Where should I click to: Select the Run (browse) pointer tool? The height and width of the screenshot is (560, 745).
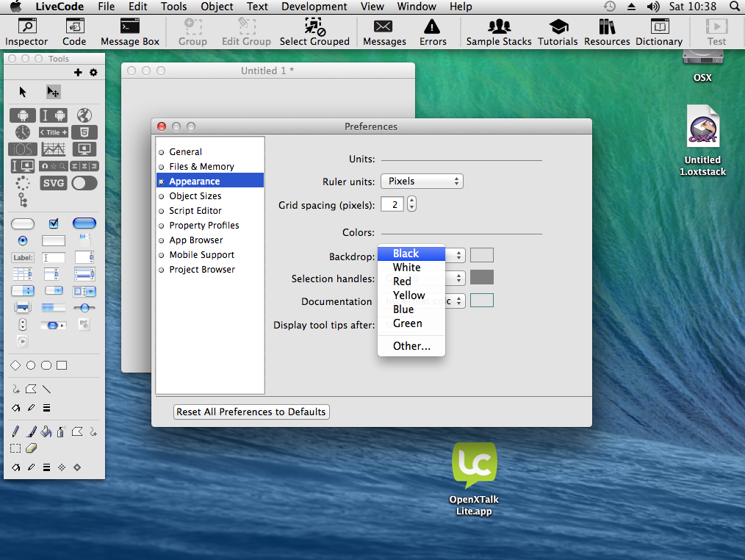tap(22, 92)
